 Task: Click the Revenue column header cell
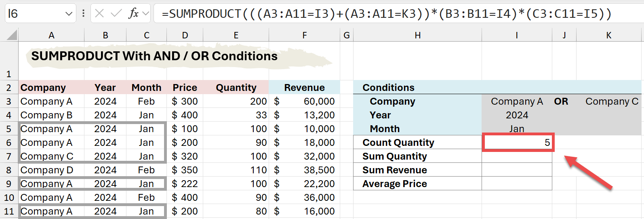coord(304,88)
